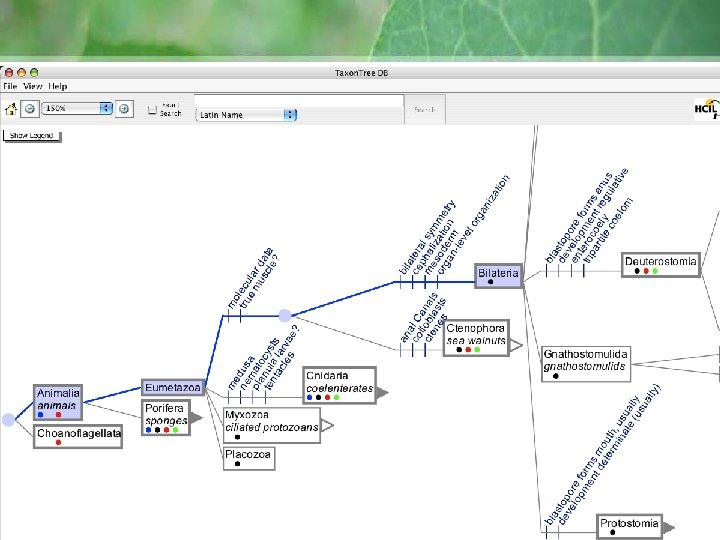Open the 150% zoom level dropdown
The image size is (720, 540).
pyautogui.click(x=77, y=108)
